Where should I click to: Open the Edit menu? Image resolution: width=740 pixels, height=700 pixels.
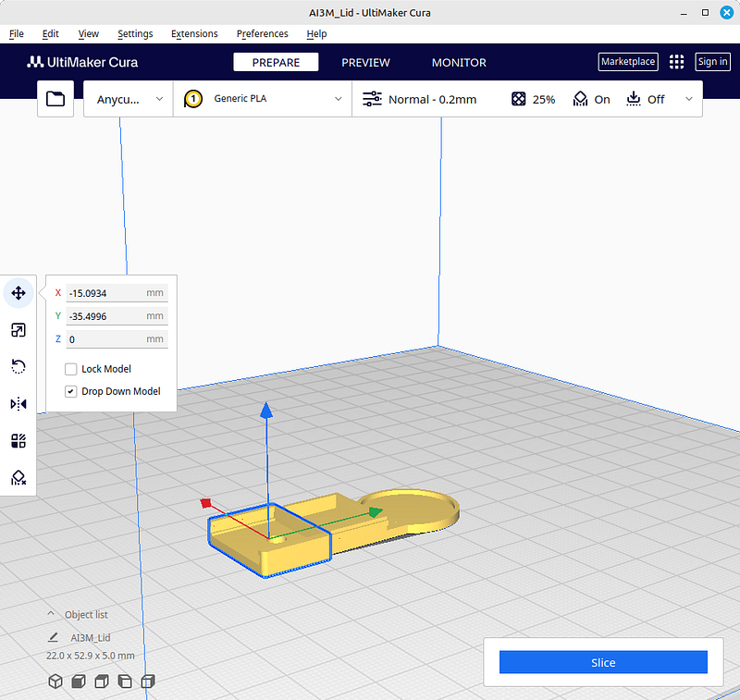pyautogui.click(x=50, y=34)
